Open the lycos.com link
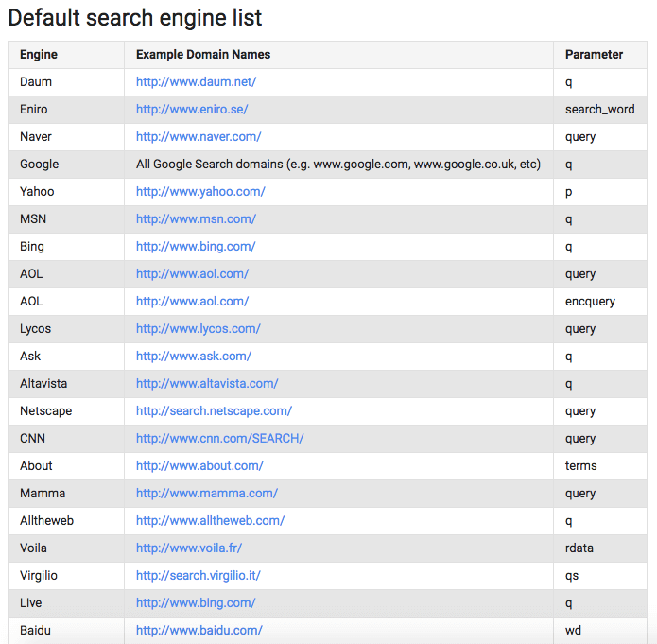The height and width of the screenshot is (644, 657). tap(199, 329)
